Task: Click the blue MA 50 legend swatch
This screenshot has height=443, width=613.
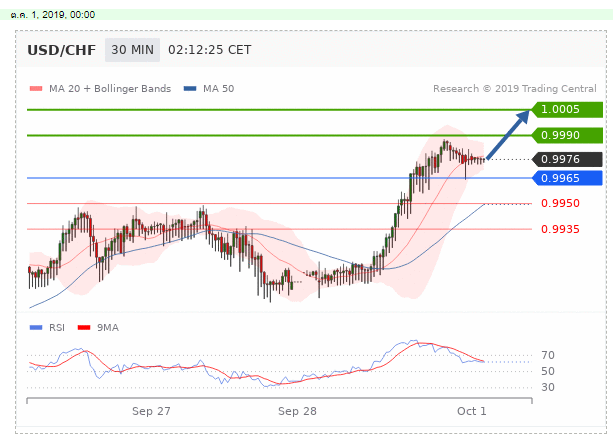Action: [190, 89]
